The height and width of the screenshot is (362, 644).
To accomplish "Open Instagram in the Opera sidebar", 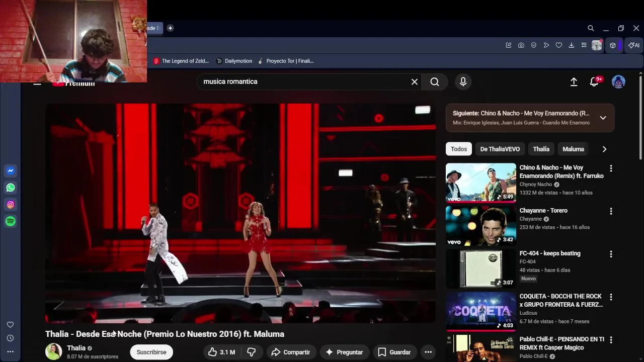I will [x=11, y=205].
